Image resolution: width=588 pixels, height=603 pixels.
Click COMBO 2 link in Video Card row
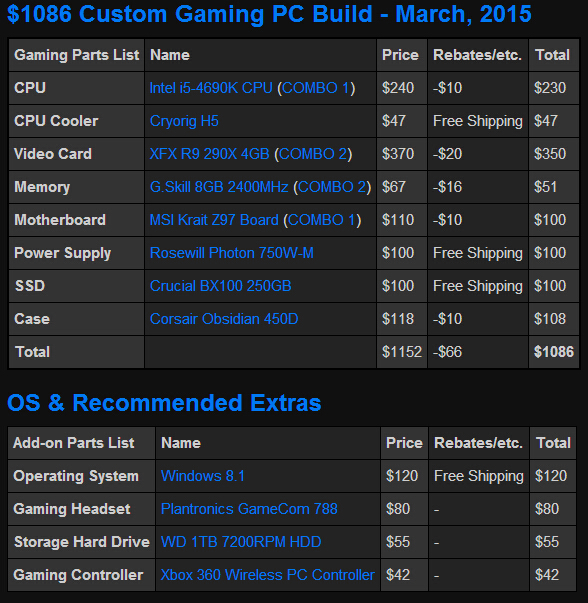click(x=313, y=154)
